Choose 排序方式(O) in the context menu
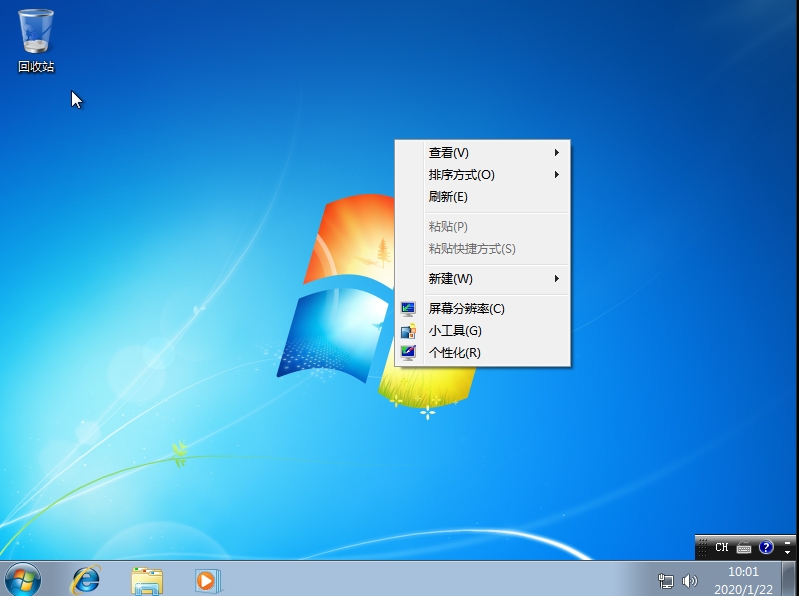This screenshot has height=596, width=799. 483,175
